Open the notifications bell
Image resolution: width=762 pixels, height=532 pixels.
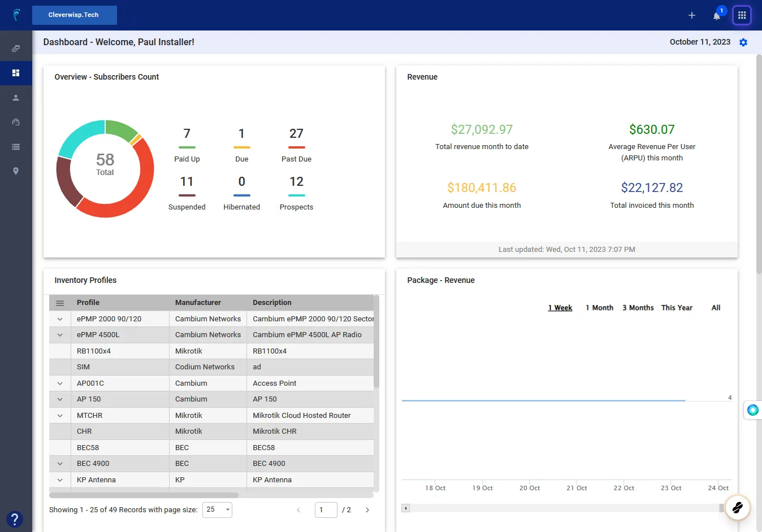tap(717, 16)
